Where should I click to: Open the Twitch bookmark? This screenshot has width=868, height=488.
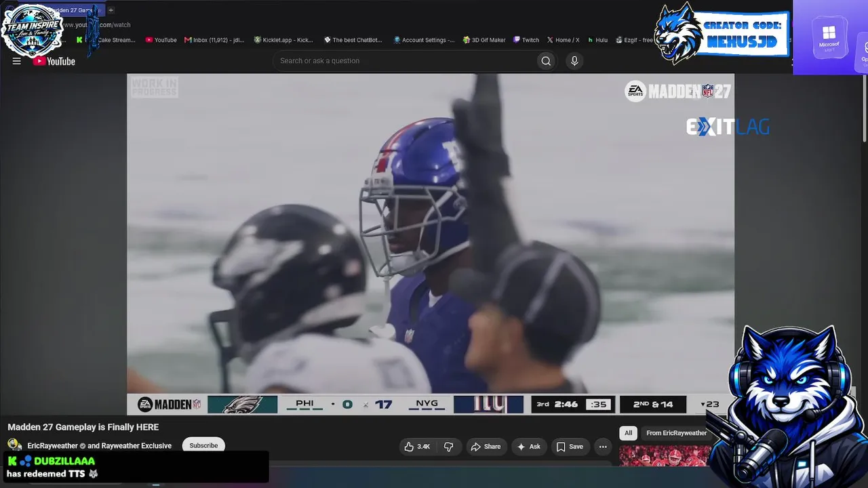526,40
